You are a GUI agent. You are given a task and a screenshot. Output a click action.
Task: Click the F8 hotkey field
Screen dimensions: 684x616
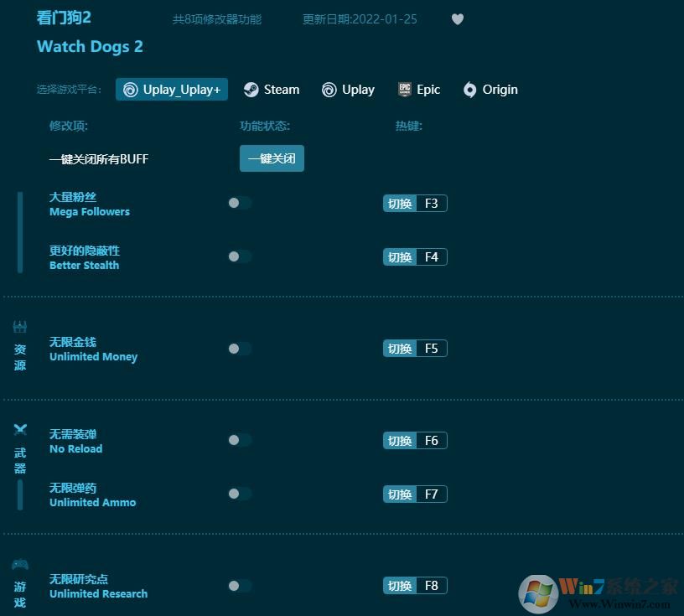432,586
